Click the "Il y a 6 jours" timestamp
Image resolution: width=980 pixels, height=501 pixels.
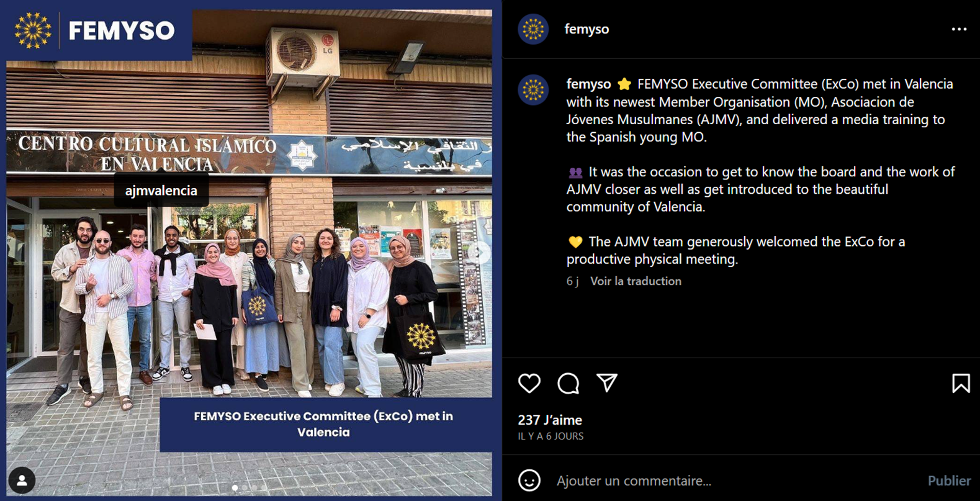click(x=551, y=436)
